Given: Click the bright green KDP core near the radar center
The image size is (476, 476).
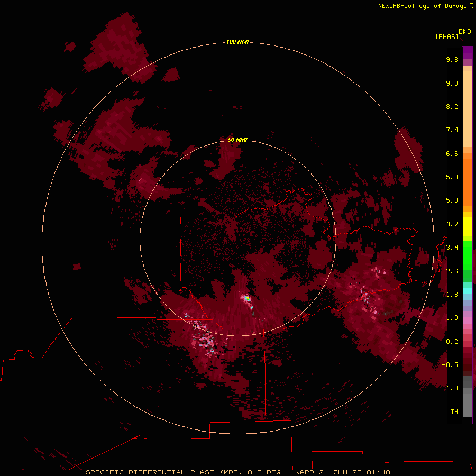Looking at the screenshot, I should tap(248, 299).
